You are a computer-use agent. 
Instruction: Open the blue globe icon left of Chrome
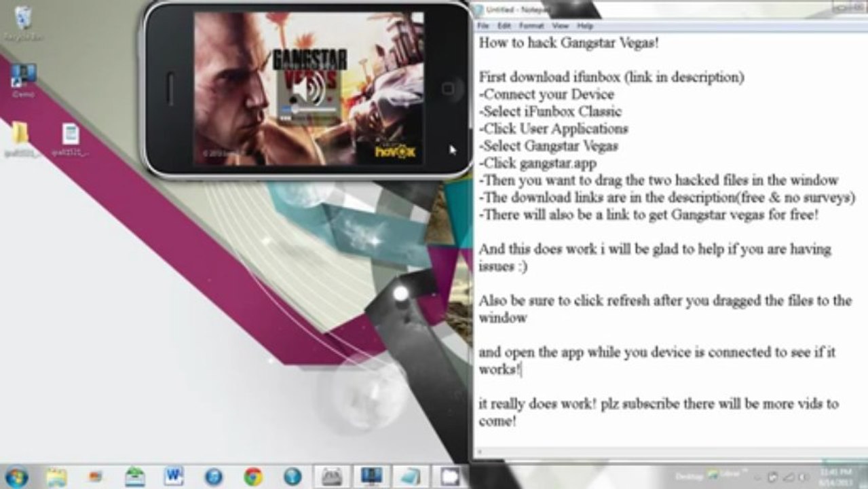coord(214,476)
